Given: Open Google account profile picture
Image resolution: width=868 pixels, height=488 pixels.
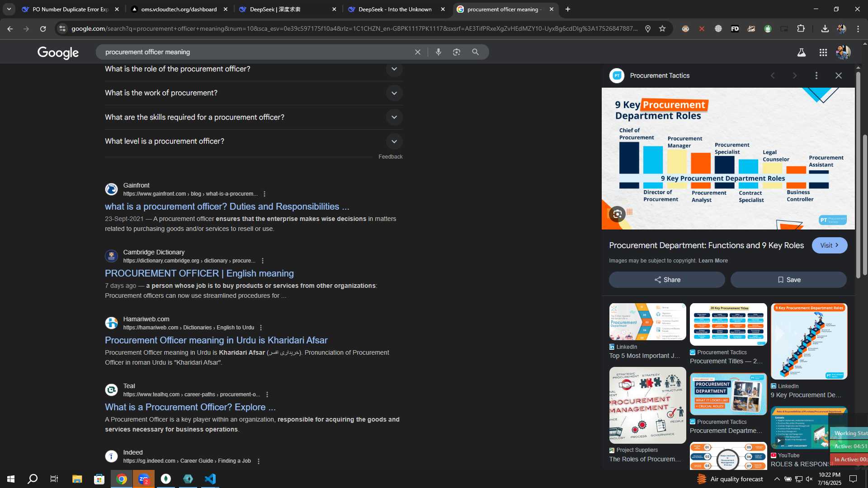Looking at the screenshot, I should pos(843,52).
